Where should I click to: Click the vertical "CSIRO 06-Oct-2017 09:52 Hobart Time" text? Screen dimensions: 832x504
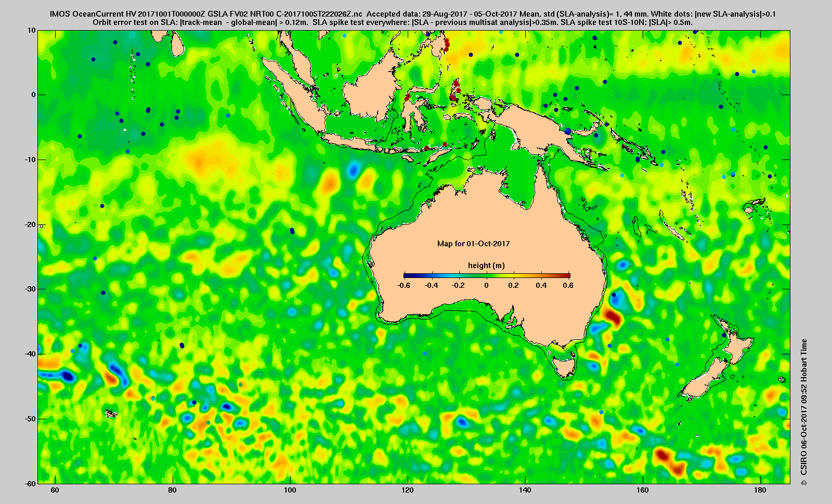[x=804, y=413]
